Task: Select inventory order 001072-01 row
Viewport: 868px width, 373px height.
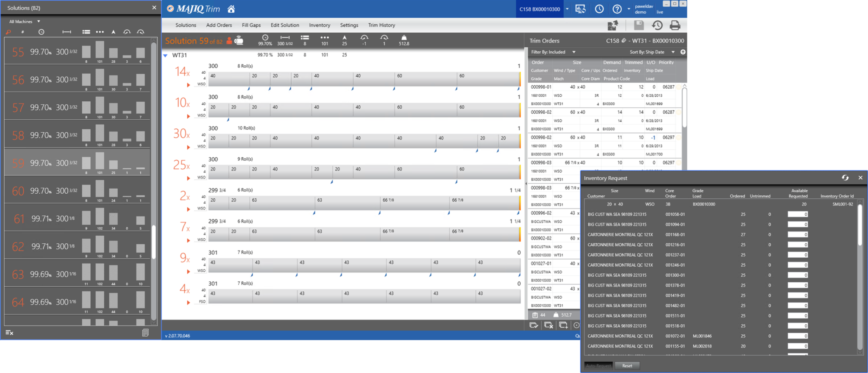Action: pyautogui.click(x=721, y=336)
